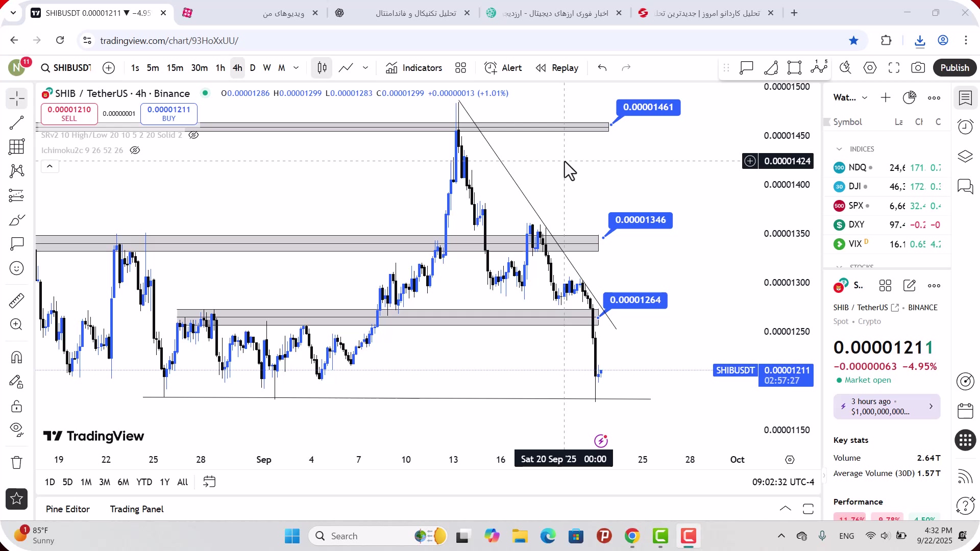Select the daily D timeframe
The image size is (980, 551).
253,68
